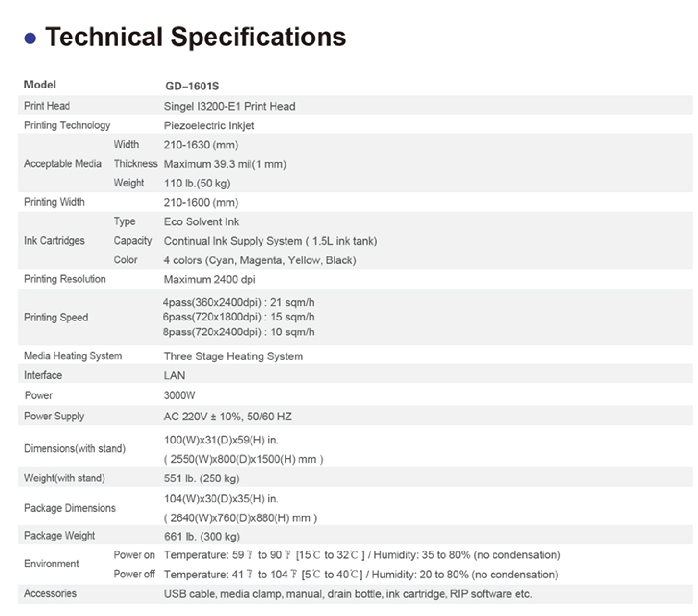Click the 6pass 15 sqm/h speed line

238,317
